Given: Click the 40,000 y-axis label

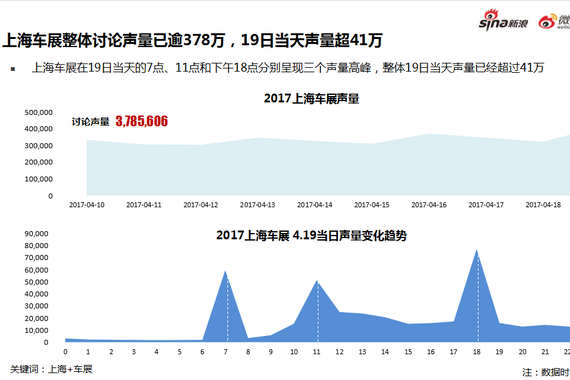Looking at the screenshot, I should (36, 294).
